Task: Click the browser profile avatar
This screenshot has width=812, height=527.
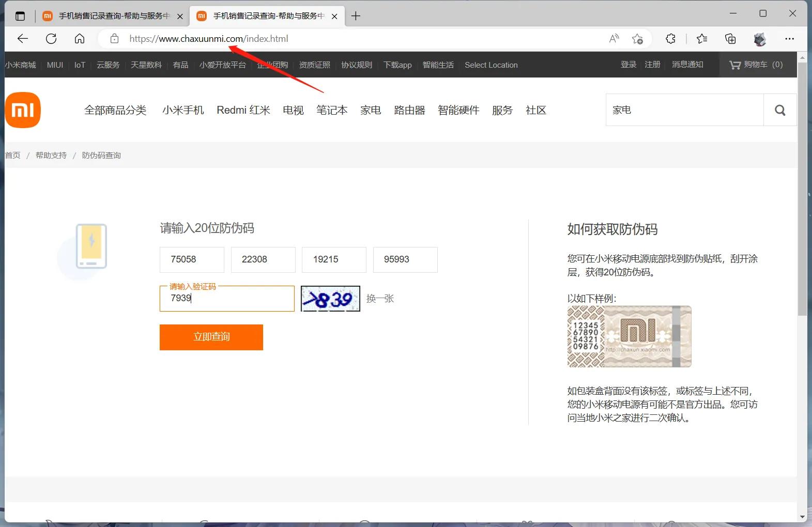Action: (x=760, y=39)
